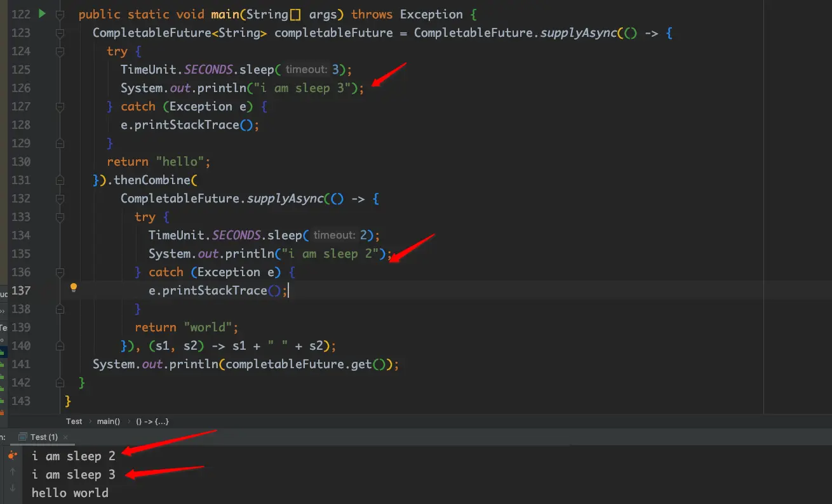Screen dimensions: 832x504
Task: Click the timeout hint on line 134
Action: click(334, 235)
